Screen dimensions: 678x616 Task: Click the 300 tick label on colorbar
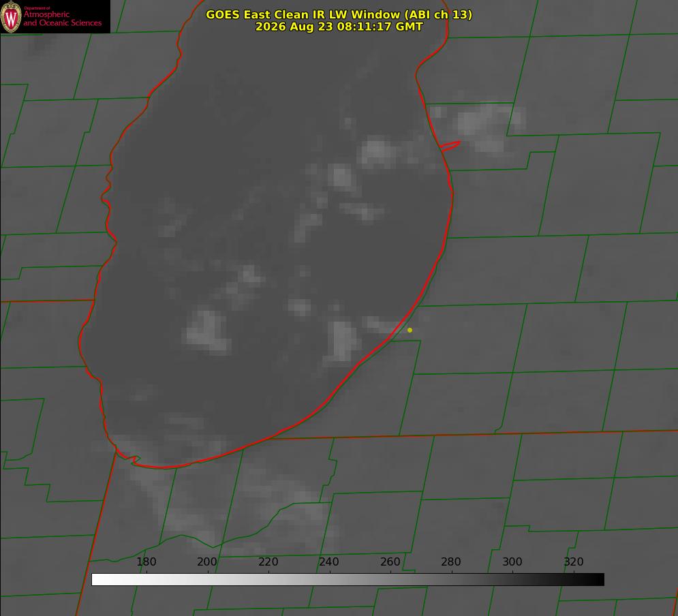tap(512, 562)
